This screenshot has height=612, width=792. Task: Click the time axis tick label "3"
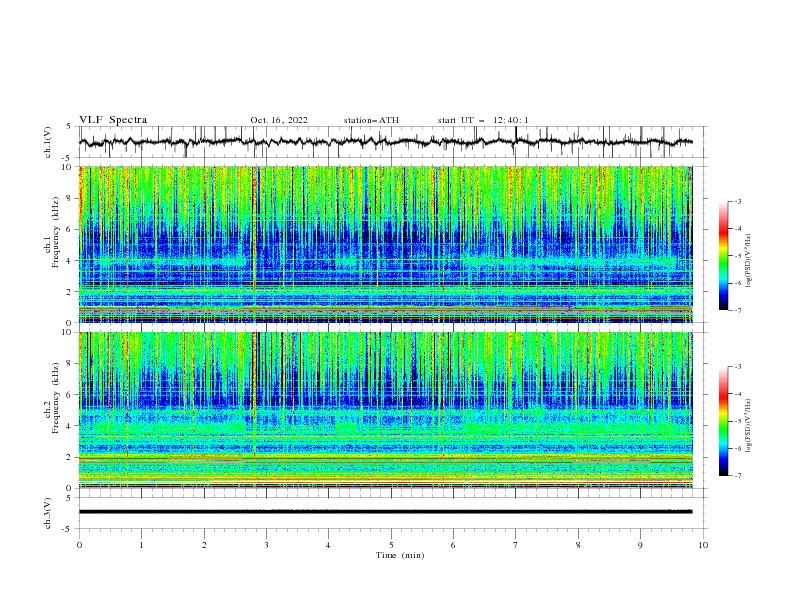point(266,545)
